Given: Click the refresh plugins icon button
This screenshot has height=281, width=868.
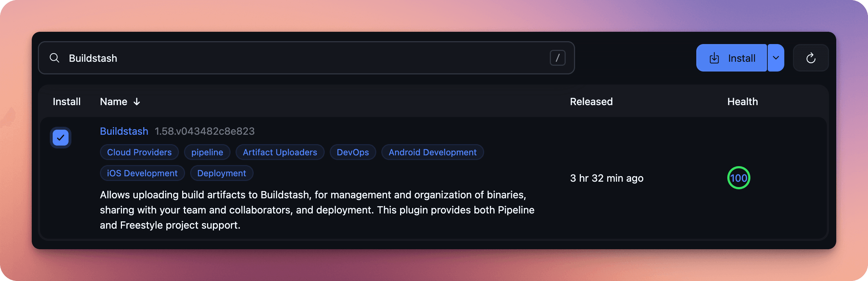Looking at the screenshot, I should tap(811, 58).
